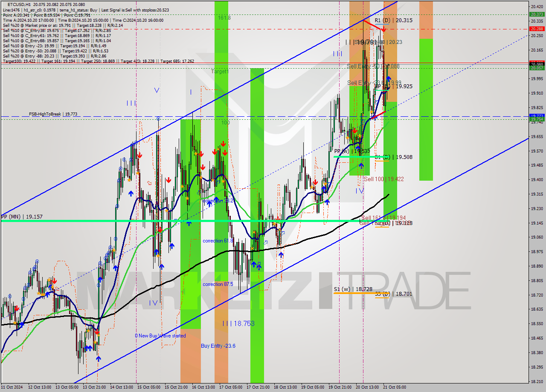Click the Target1 label
This screenshot has width=546, height=392.
(220, 72)
